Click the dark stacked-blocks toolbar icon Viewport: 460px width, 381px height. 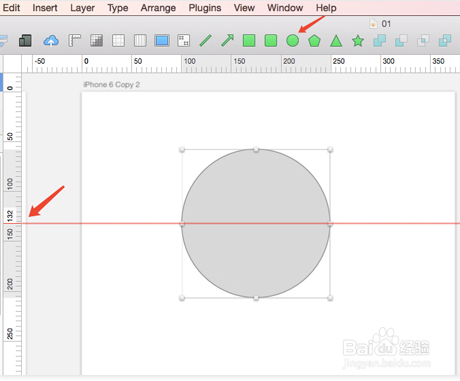25,41
